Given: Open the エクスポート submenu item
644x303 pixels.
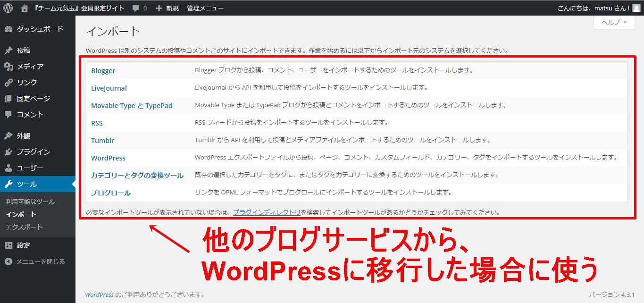Looking at the screenshot, I should pos(24,227).
